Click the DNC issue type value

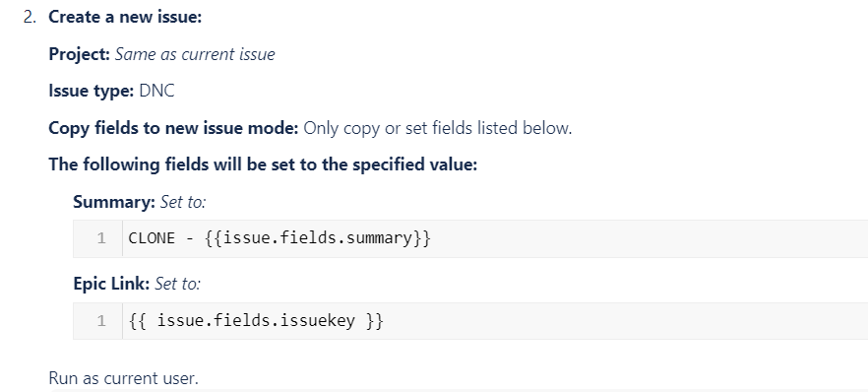(x=156, y=91)
